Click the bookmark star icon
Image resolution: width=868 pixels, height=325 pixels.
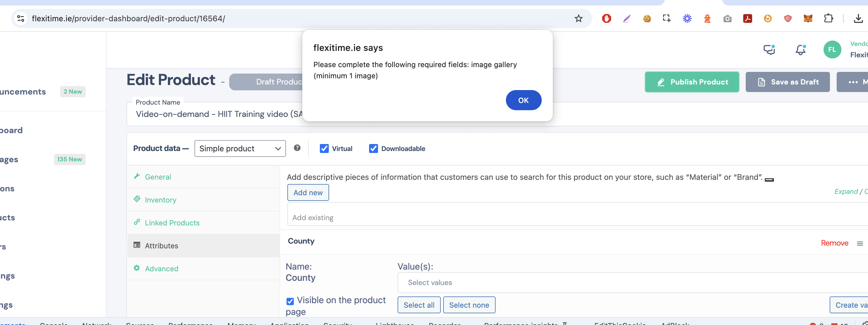click(578, 18)
